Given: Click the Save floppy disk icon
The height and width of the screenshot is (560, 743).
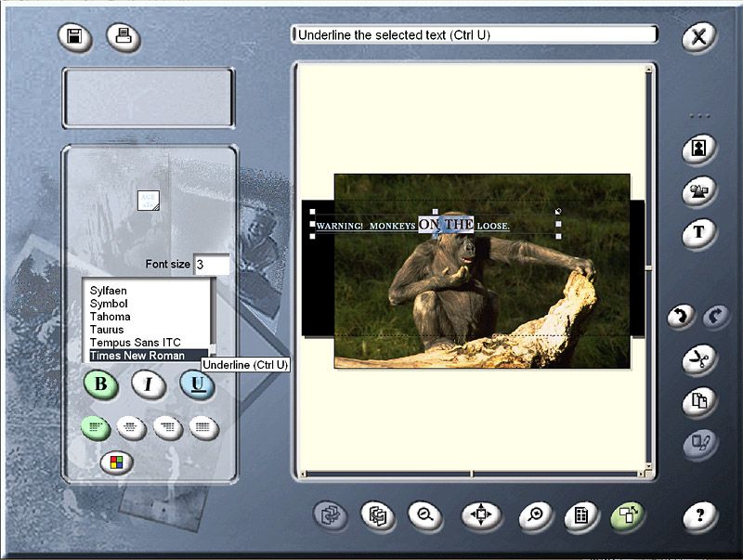Looking at the screenshot, I should tap(75, 37).
